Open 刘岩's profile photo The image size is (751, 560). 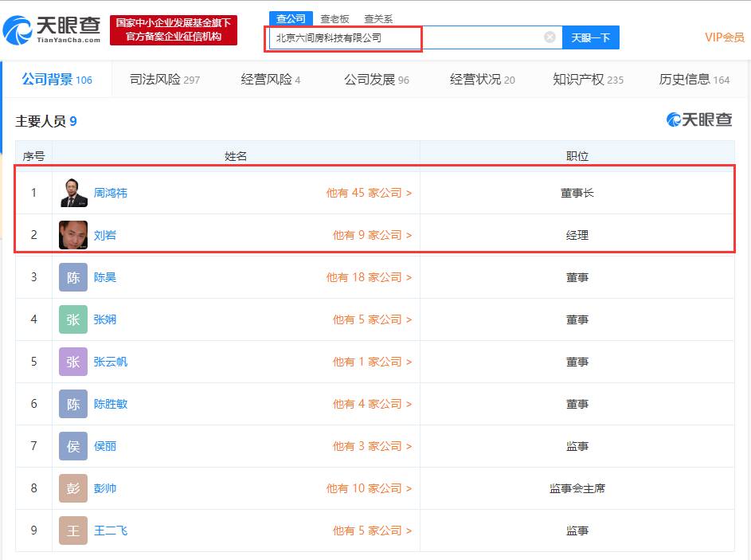[73, 235]
